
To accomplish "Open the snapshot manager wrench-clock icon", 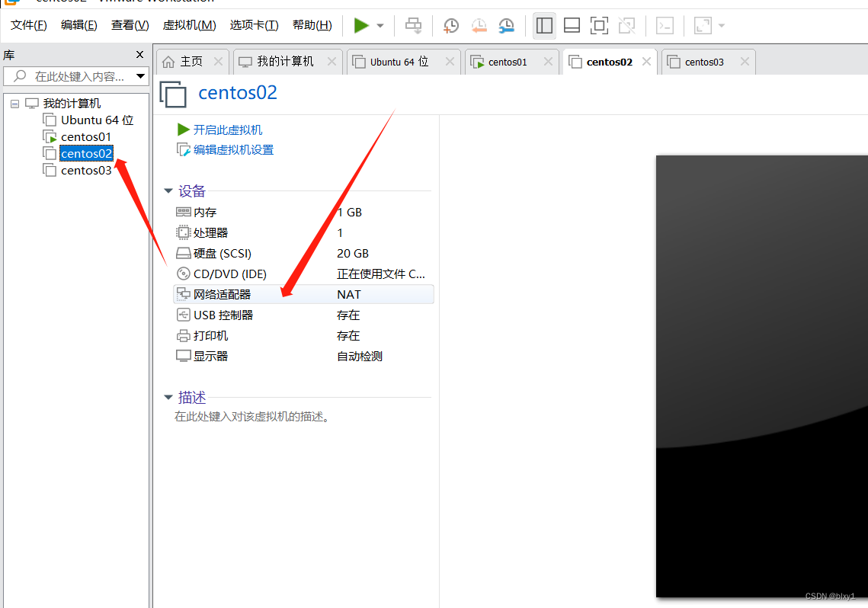I will [x=506, y=25].
